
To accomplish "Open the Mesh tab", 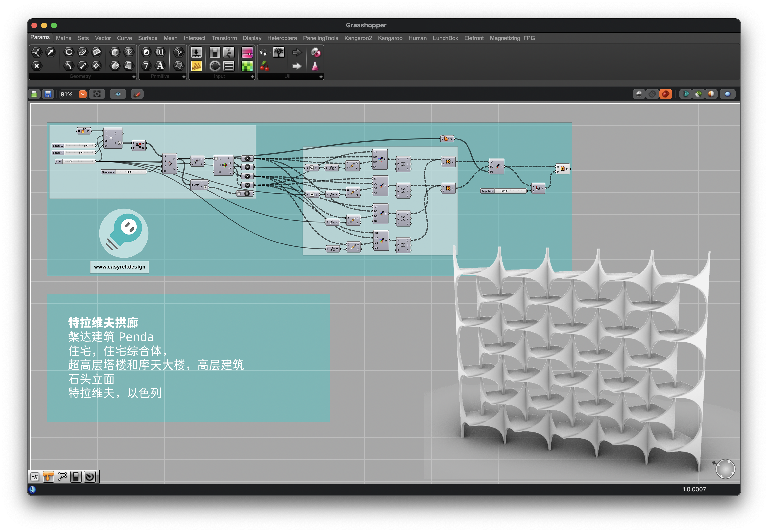I will (170, 38).
